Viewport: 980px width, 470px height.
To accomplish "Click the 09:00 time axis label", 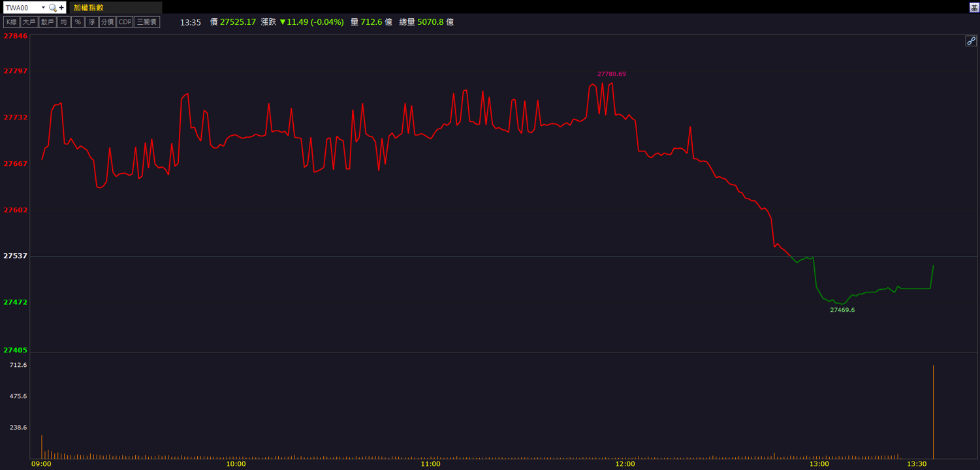I will click(x=42, y=464).
